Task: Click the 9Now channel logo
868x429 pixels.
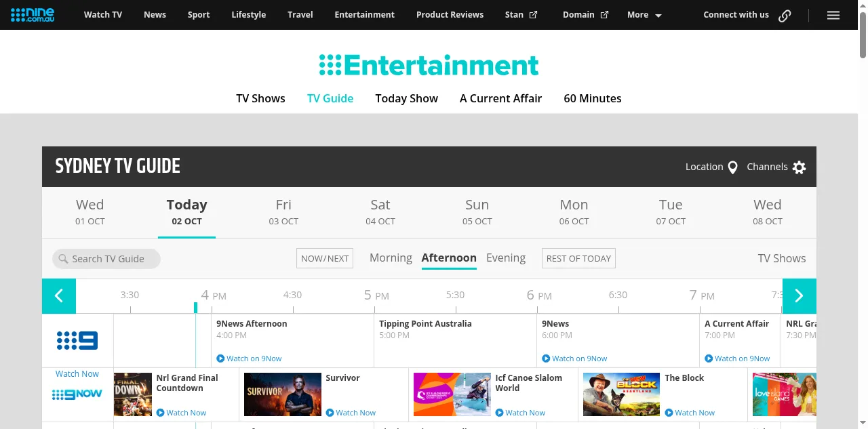Action: point(77,394)
